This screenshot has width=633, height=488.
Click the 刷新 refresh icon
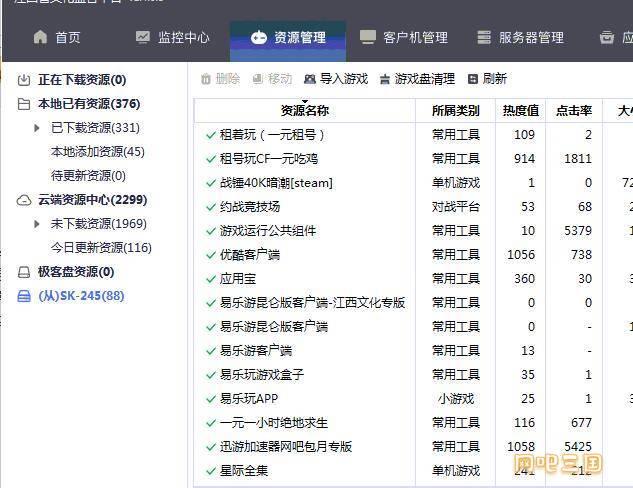pyautogui.click(x=472, y=79)
